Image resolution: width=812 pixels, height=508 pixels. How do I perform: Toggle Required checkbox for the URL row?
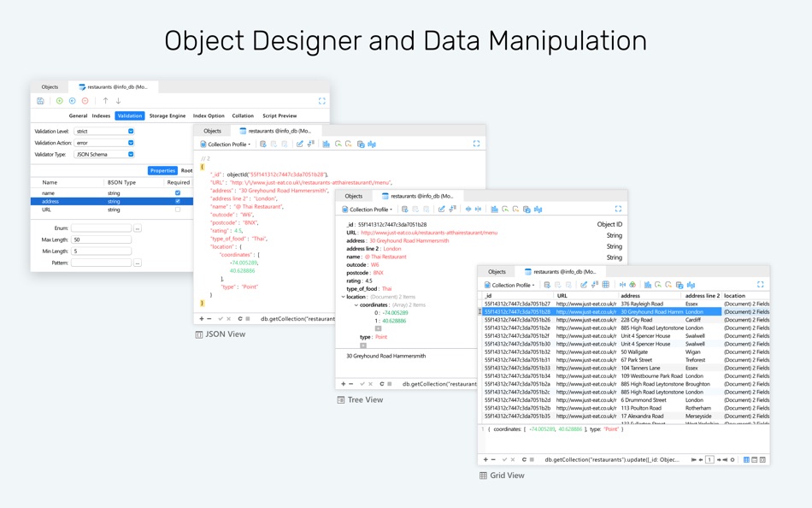pos(178,210)
